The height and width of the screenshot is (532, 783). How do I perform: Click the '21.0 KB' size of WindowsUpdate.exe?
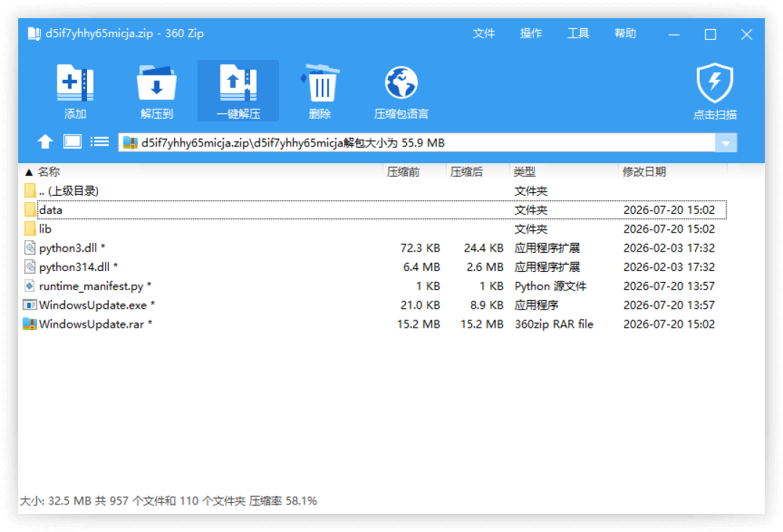click(x=420, y=305)
